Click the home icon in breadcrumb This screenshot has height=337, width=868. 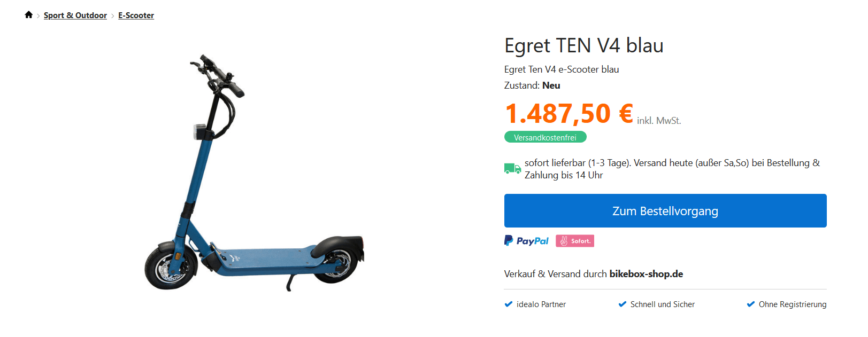[29, 15]
